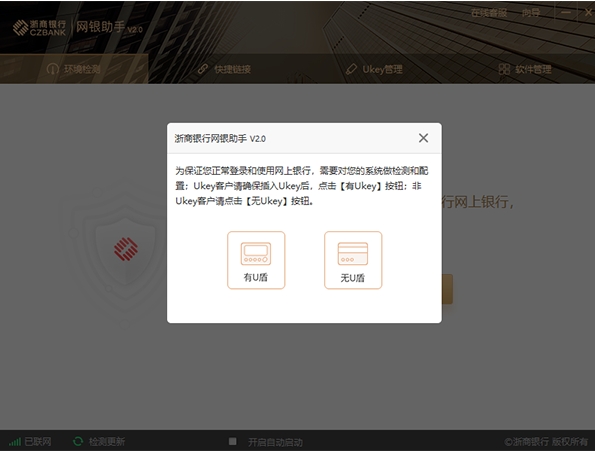Click the 检测更新 refresh icon
Image resolution: width=595 pixels, height=453 pixels.
coord(78,441)
